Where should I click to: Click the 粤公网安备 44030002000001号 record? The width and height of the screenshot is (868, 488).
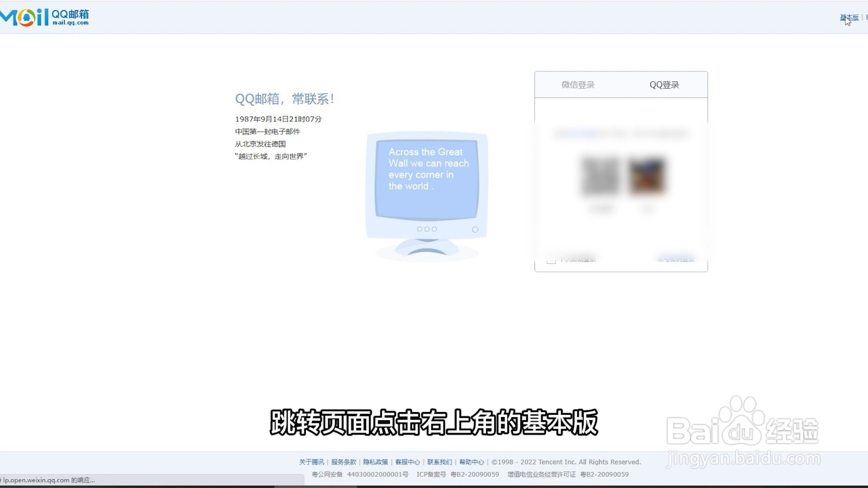pos(360,474)
